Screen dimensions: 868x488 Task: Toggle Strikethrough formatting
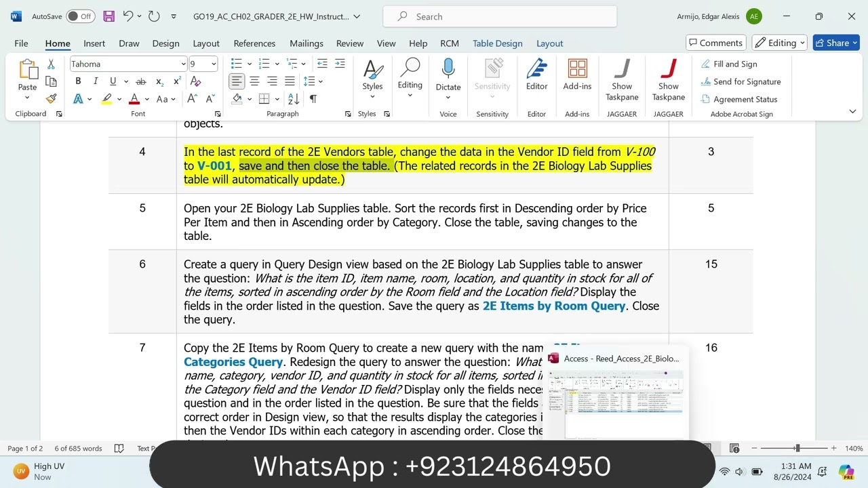tap(142, 81)
